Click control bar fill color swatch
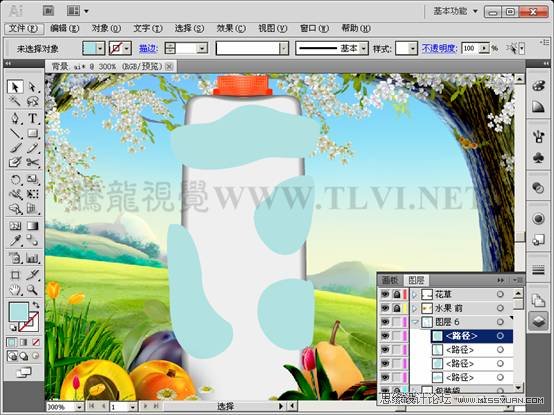This screenshot has height=415, width=554. click(90, 48)
